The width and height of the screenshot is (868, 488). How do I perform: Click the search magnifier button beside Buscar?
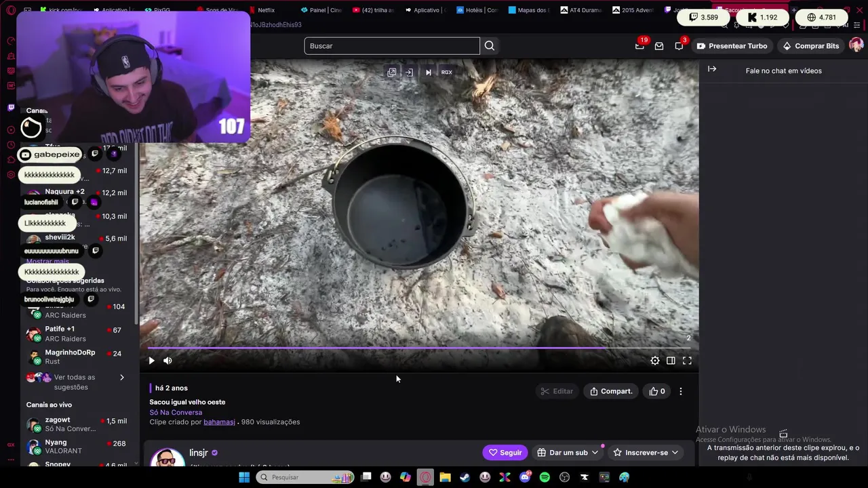tap(490, 46)
